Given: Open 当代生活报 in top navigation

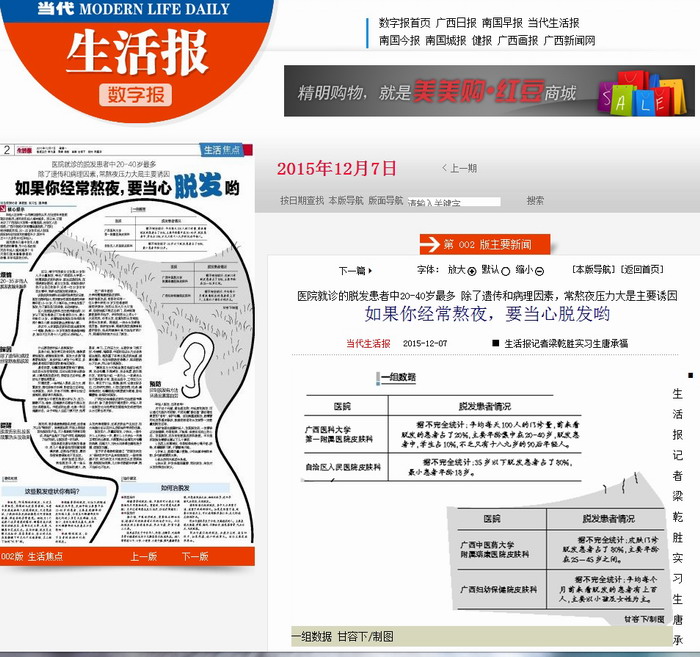Looking at the screenshot, I should (554, 23).
